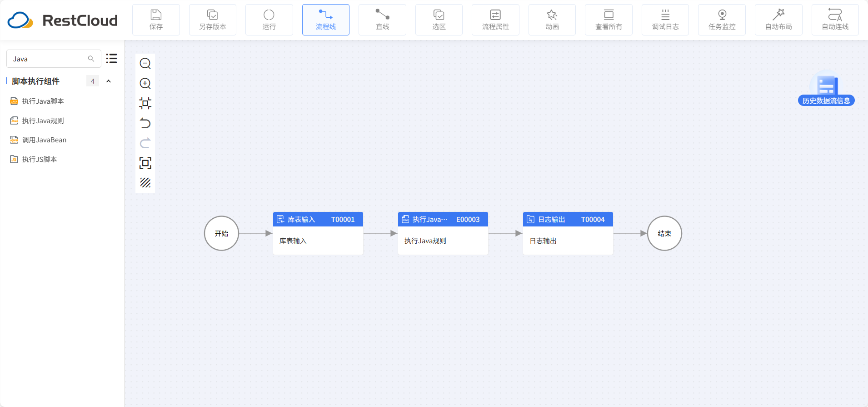Image resolution: width=868 pixels, height=407 pixels.
Task: Click the 结束 end node
Action: coord(664,233)
